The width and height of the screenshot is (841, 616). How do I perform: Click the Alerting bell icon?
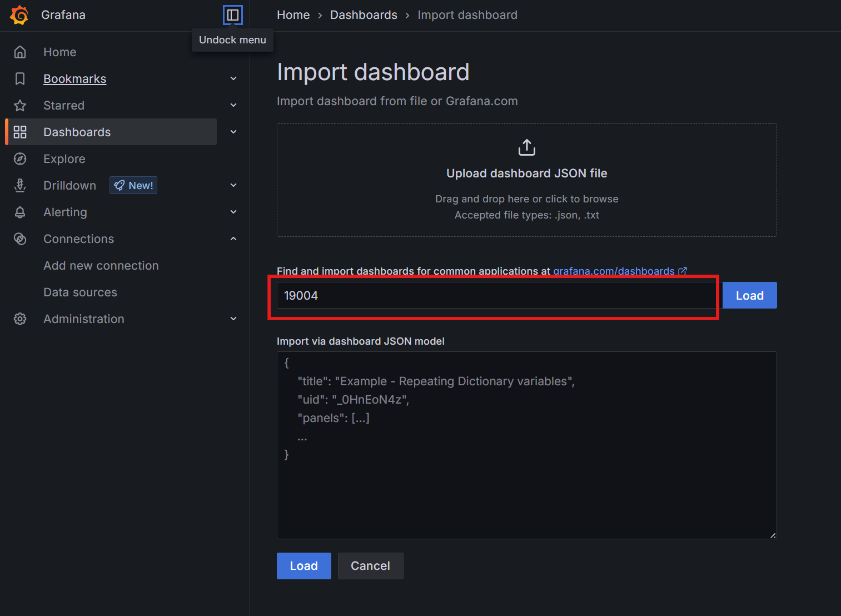tap(20, 212)
